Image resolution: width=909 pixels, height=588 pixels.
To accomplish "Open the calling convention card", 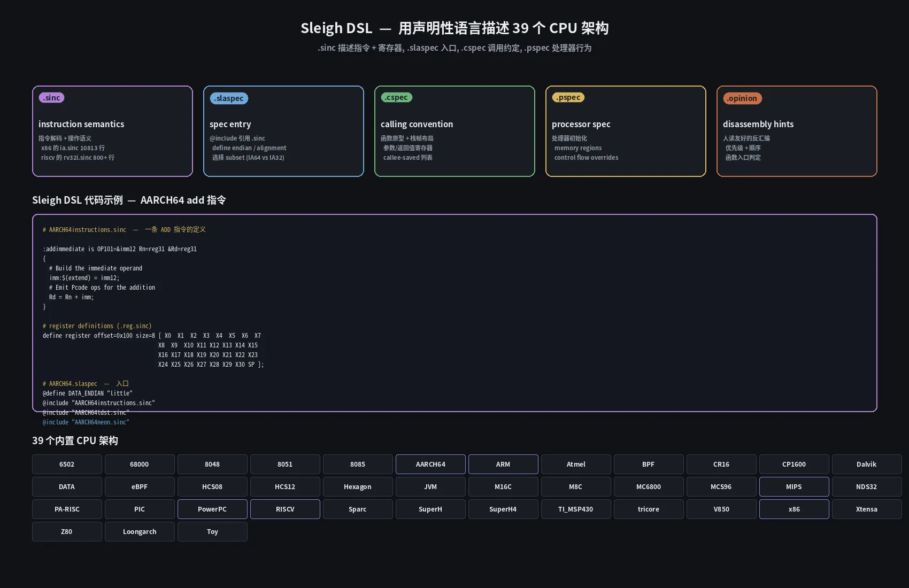I will 454,131.
